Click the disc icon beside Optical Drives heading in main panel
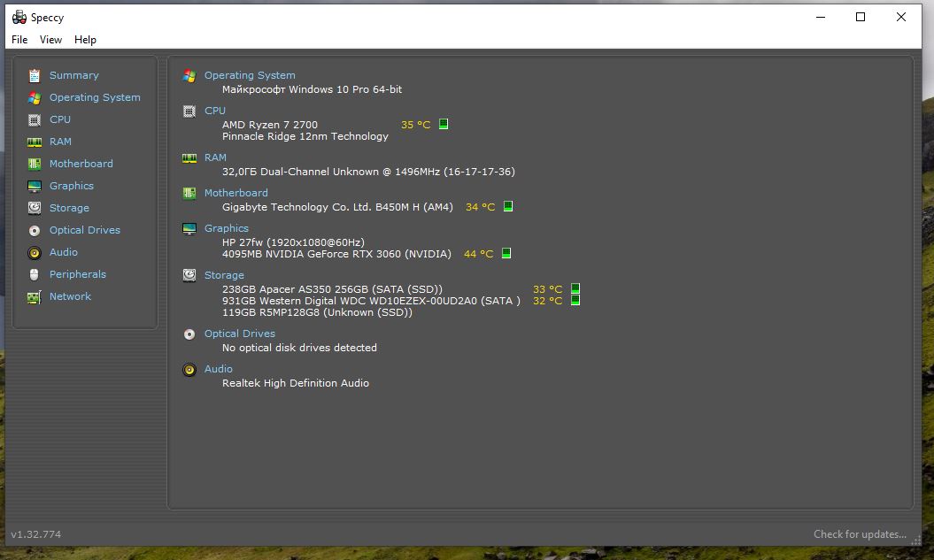 click(x=189, y=334)
